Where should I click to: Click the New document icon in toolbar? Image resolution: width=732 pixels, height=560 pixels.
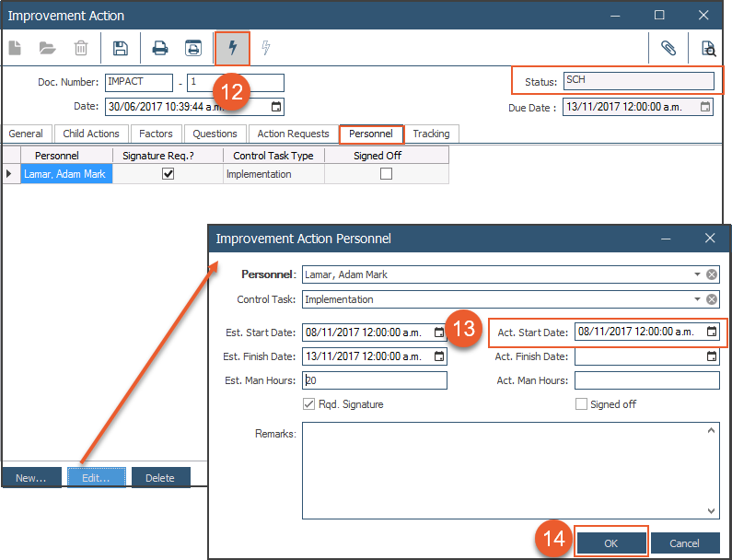point(15,48)
